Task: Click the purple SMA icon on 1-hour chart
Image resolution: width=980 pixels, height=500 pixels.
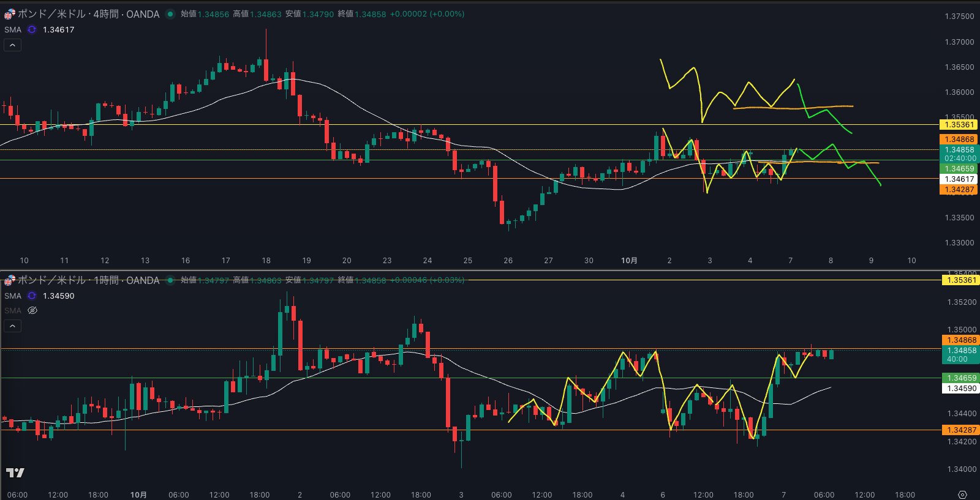Action: [32, 296]
